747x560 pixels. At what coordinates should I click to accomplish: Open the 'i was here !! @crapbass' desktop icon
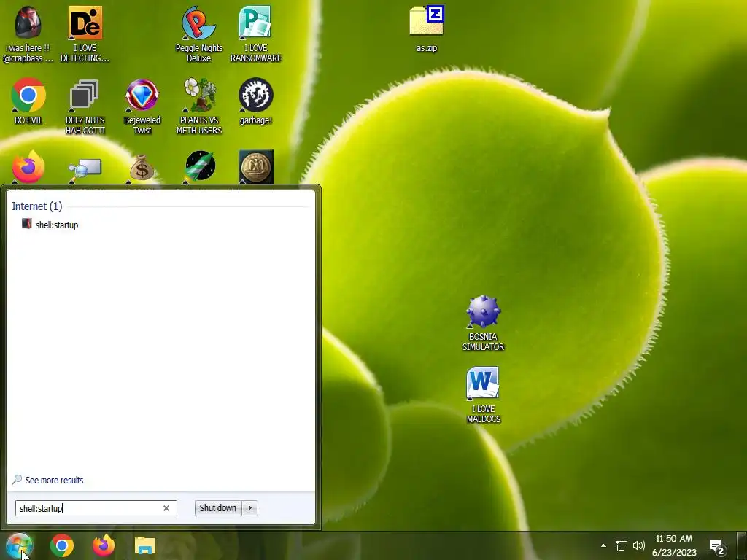click(28, 34)
